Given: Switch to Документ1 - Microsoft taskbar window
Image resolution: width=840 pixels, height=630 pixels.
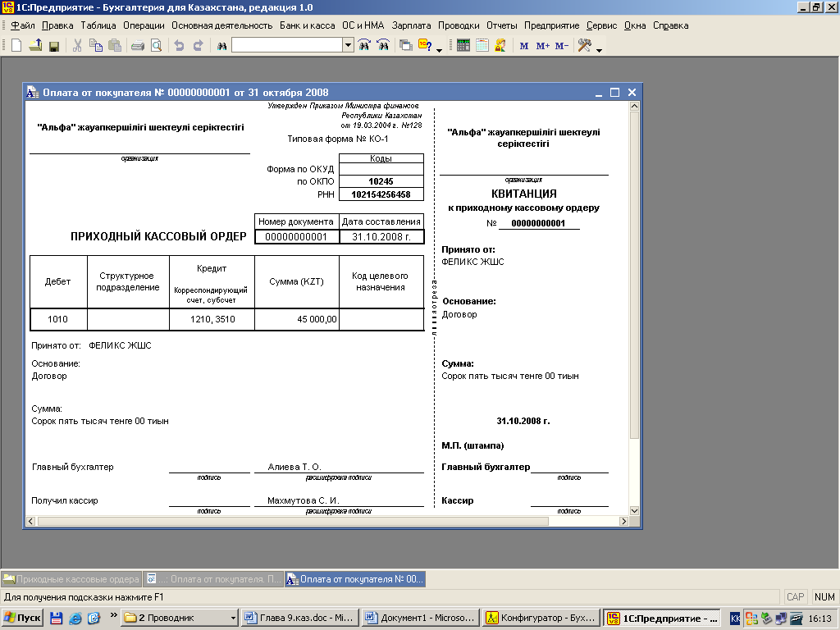Looking at the screenshot, I should (x=421, y=618).
